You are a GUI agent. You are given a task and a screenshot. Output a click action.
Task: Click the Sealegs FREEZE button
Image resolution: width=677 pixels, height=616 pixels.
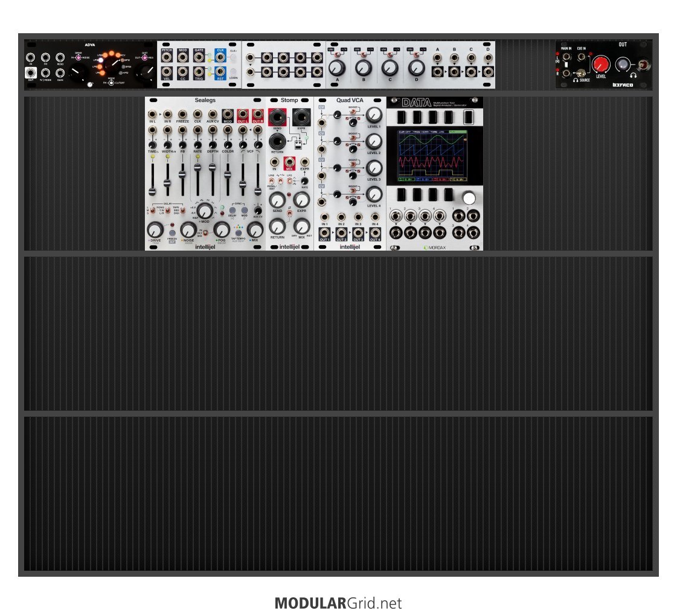172,233
